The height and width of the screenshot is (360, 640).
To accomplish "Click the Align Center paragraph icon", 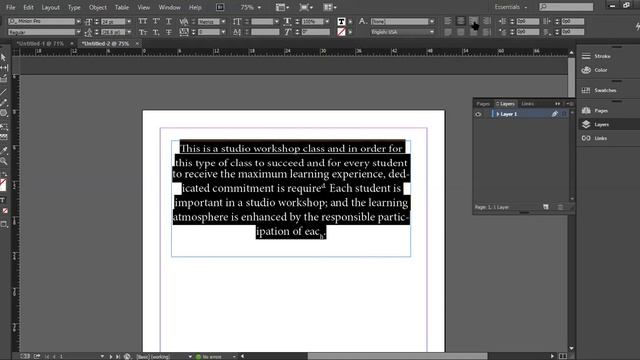I will [460, 21].
